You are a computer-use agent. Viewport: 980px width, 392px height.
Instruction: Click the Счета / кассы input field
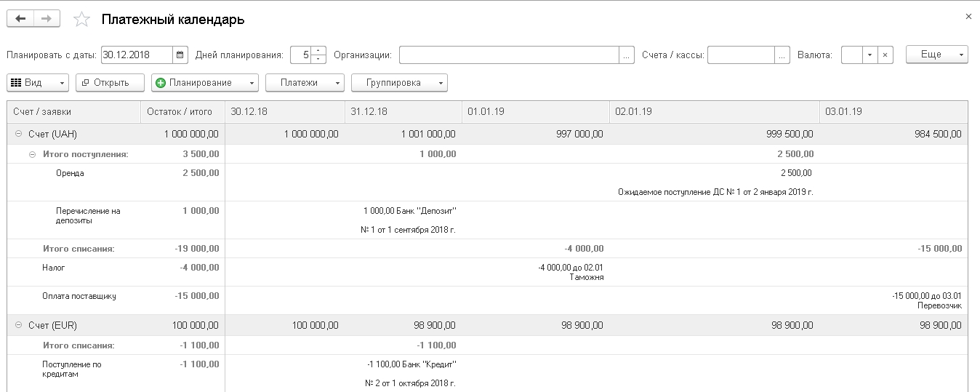pyautogui.click(x=741, y=55)
